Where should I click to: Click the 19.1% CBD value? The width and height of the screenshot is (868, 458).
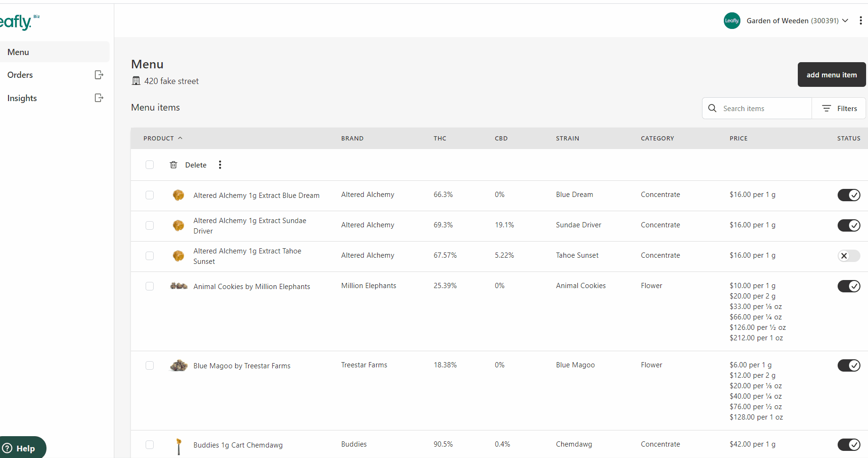coord(504,224)
